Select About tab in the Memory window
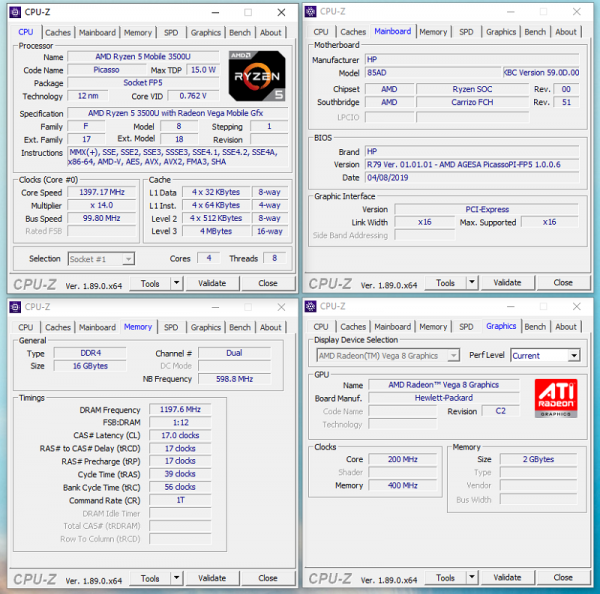600x594 pixels. click(x=271, y=327)
